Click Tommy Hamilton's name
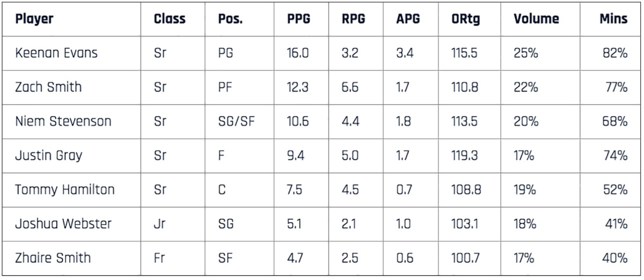Screen dimensions: 644x280 (64, 189)
